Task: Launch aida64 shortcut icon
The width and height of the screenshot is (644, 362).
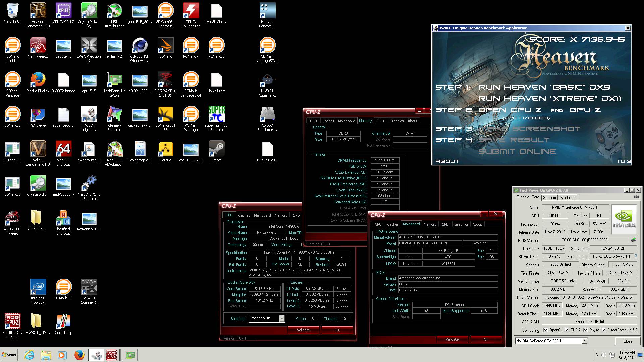Action: pos(63,153)
